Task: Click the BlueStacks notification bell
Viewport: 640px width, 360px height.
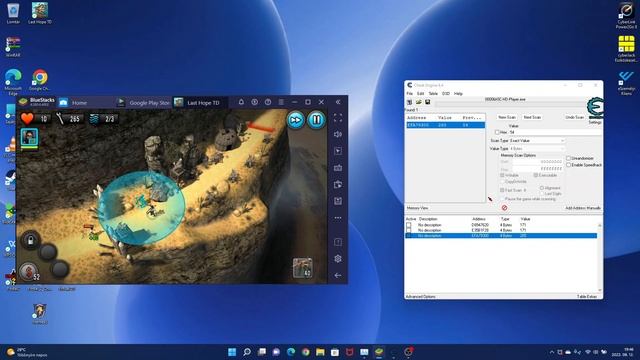Action: pyautogui.click(x=241, y=102)
